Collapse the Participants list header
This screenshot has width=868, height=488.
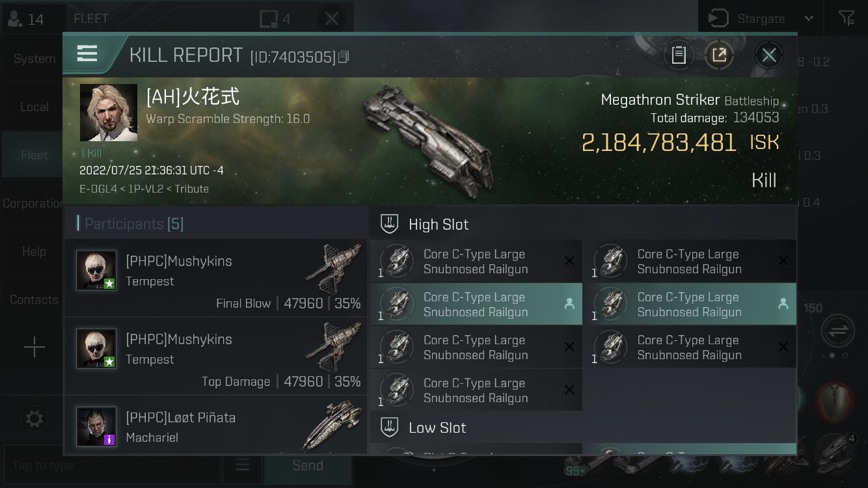(215, 224)
